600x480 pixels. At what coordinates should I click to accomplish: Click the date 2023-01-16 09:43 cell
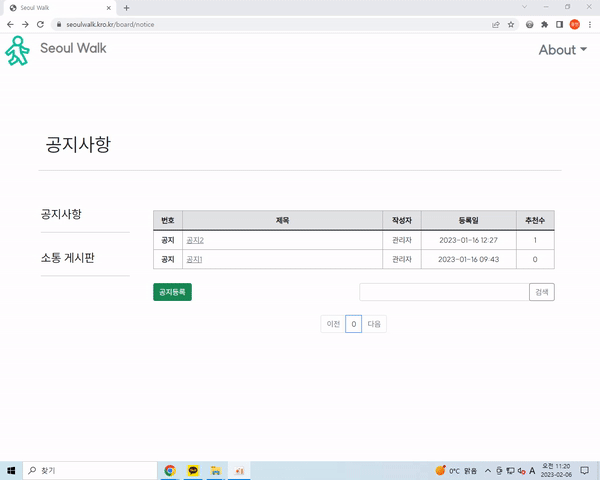[x=468, y=260]
